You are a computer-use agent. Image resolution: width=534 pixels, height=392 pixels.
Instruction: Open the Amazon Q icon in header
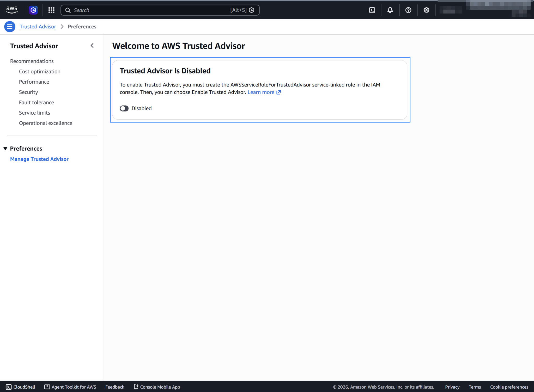point(33,10)
